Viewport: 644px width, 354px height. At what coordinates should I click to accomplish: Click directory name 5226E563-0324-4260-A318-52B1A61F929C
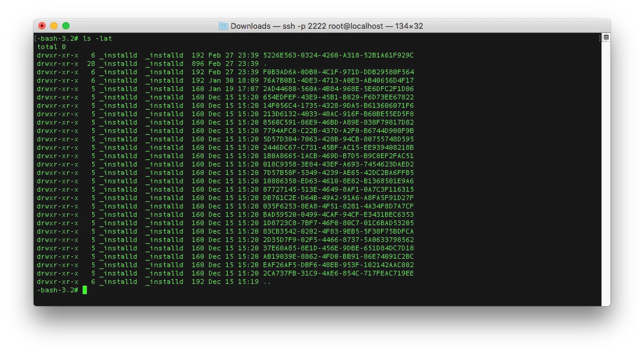pyautogui.click(x=338, y=55)
